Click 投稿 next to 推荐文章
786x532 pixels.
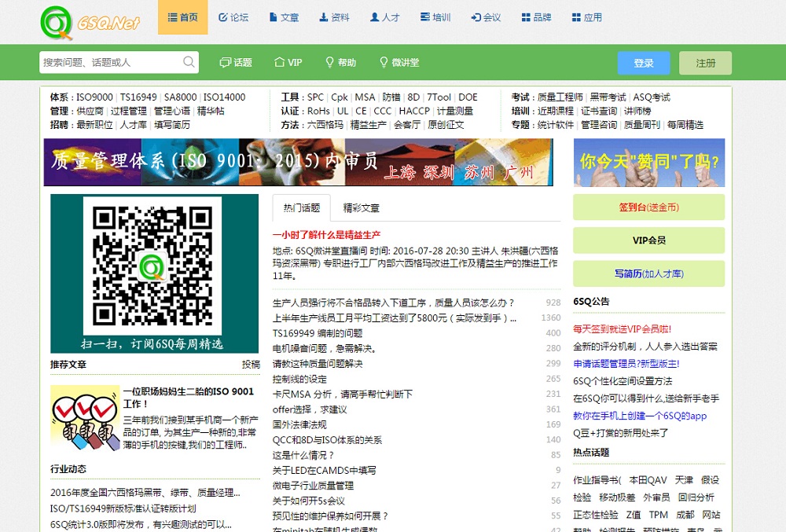[x=251, y=364]
